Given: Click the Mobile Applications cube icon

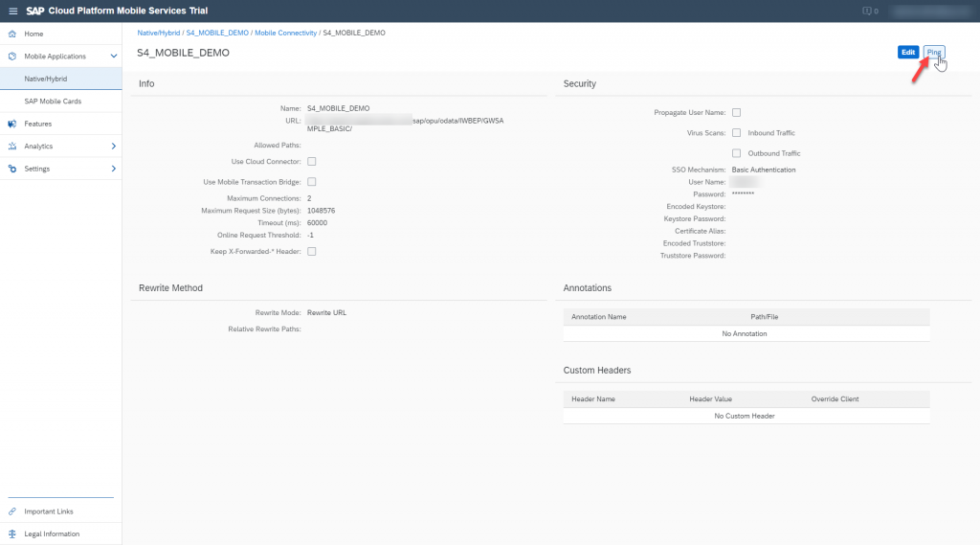Looking at the screenshot, I should point(11,57).
